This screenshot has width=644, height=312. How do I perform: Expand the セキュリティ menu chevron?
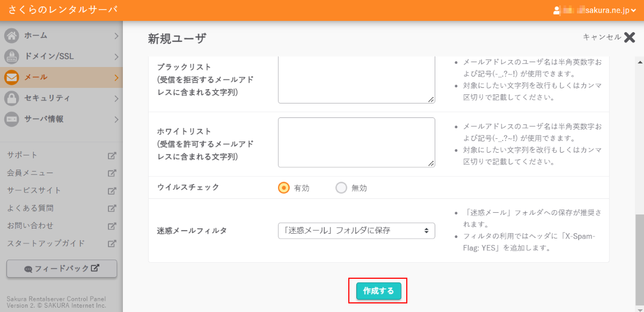(x=116, y=99)
